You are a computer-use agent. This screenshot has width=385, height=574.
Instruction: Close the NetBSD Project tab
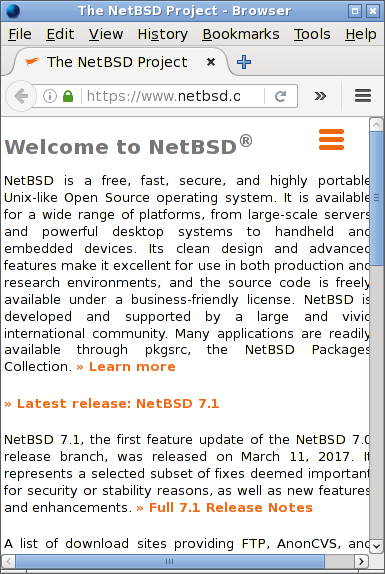point(211,62)
